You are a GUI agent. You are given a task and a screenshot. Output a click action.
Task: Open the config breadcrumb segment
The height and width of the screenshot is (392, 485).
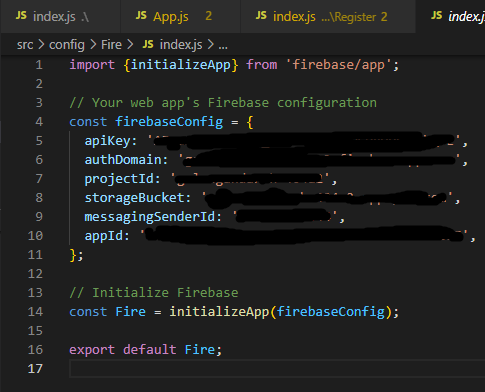[67, 45]
